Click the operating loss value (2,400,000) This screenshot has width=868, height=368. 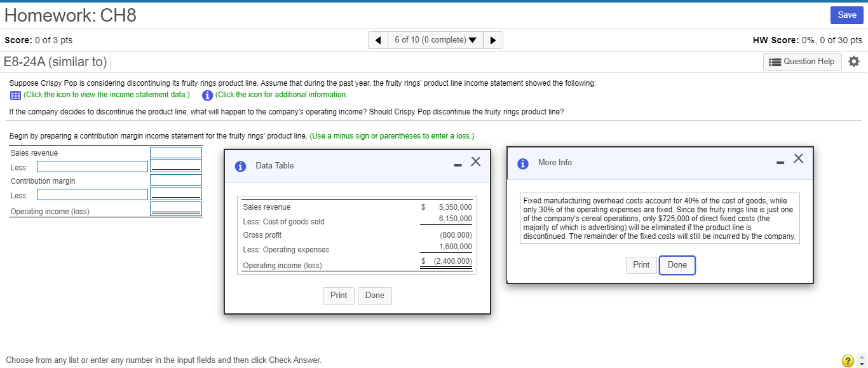[452, 261]
